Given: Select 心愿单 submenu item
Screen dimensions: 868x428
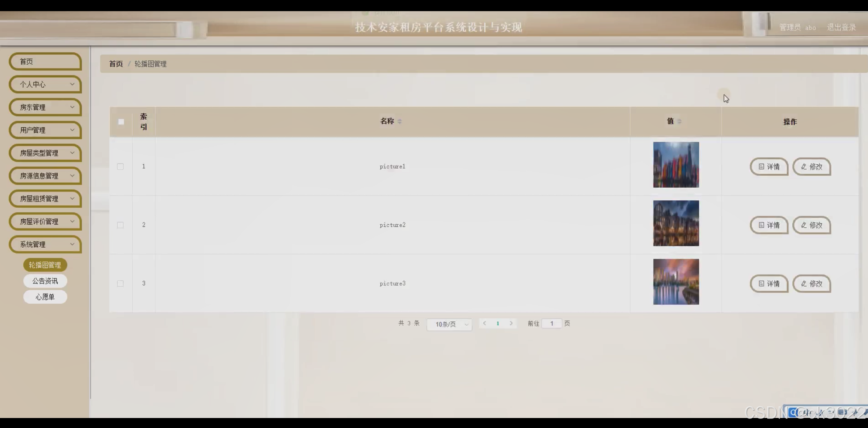Looking at the screenshot, I should point(45,297).
